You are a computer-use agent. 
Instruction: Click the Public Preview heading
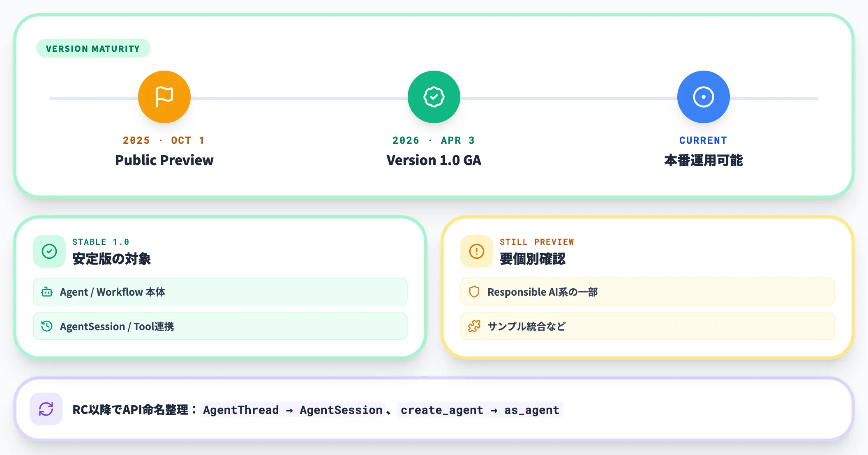[164, 160]
